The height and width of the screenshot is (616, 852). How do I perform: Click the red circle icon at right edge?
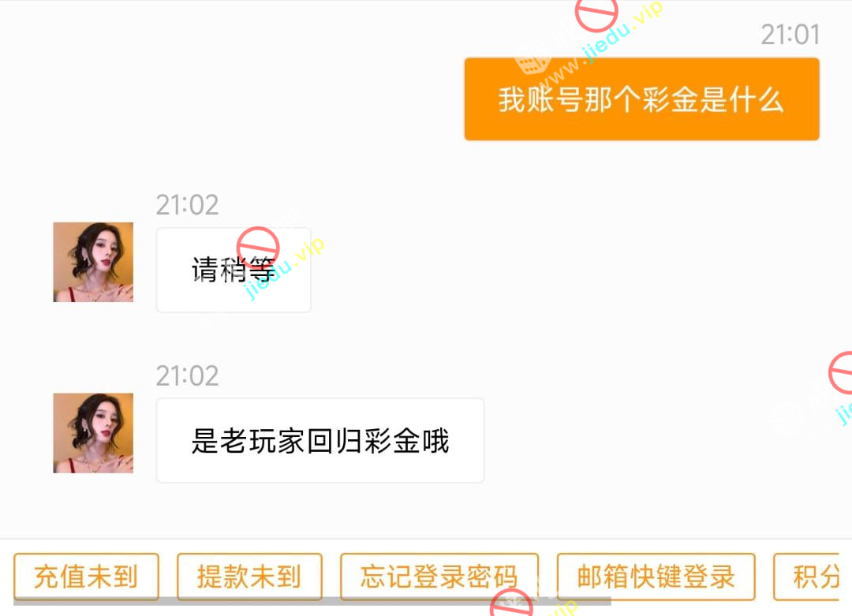click(842, 372)
